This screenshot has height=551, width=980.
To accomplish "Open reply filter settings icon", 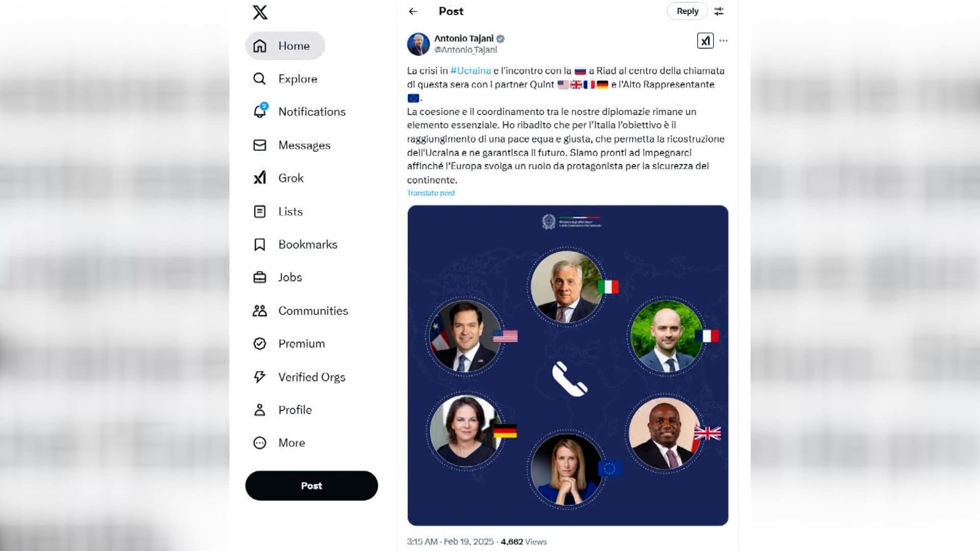I will (719, 11).
